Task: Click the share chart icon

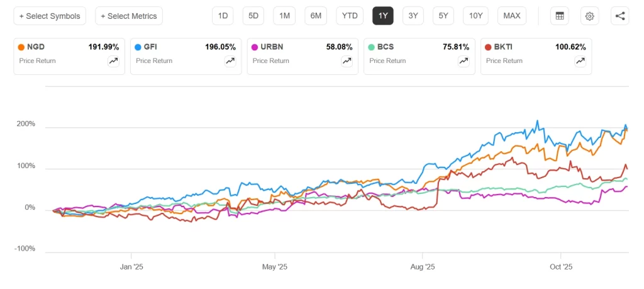Action: 619,16
